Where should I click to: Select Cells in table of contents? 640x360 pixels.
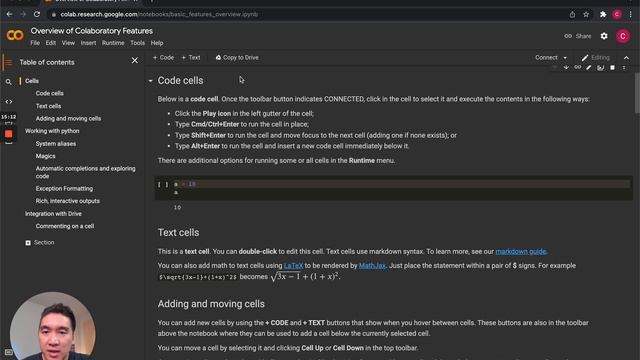(32, 81)
